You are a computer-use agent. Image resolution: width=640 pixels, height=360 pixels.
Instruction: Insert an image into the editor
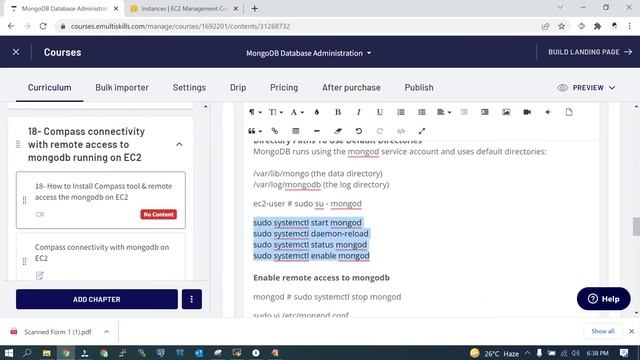click(506, 112)
